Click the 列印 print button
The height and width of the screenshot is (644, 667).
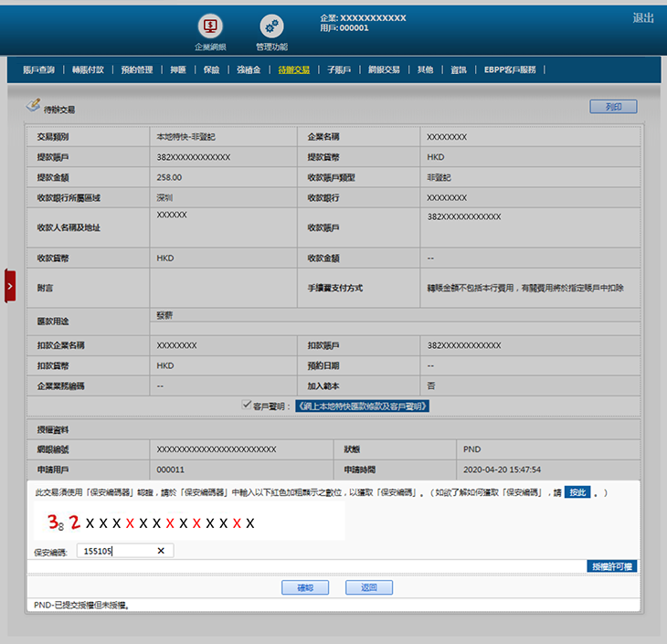tap(613, 107)
